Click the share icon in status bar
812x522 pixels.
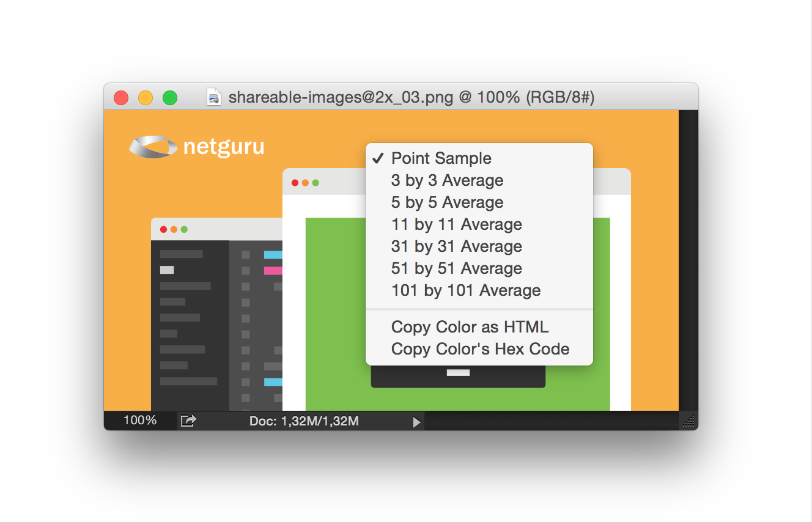[x=188, y=421]
